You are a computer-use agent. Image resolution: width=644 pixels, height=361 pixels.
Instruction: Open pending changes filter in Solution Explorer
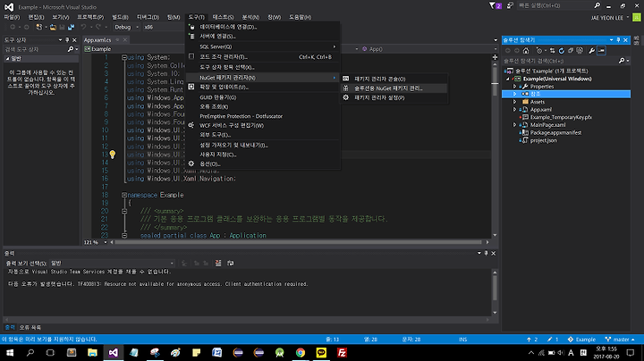[539, 50]
